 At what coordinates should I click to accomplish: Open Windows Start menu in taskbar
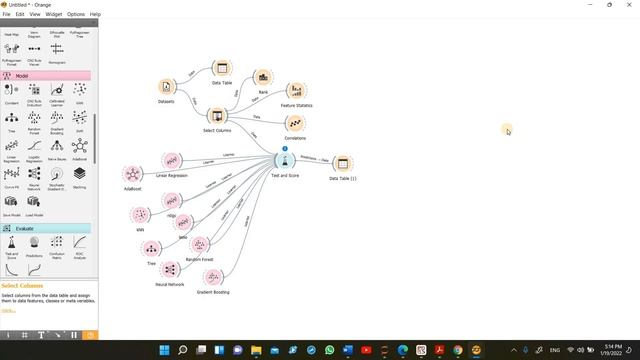click(x=164, y=350)
